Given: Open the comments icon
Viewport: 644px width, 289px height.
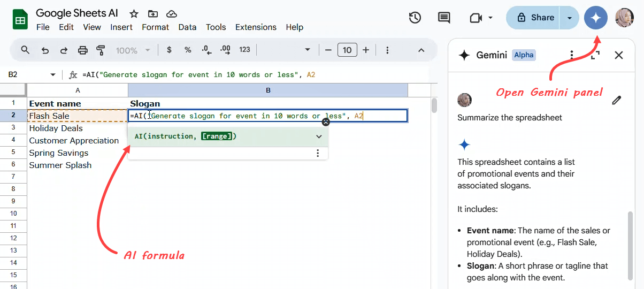Looking at the screenshot, I should click(444, 18).
